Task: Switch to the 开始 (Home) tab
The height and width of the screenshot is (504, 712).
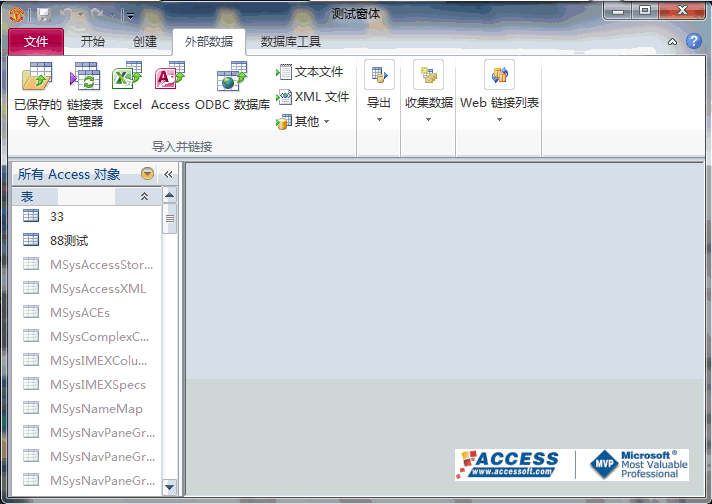Action: [x=93, y=42]
